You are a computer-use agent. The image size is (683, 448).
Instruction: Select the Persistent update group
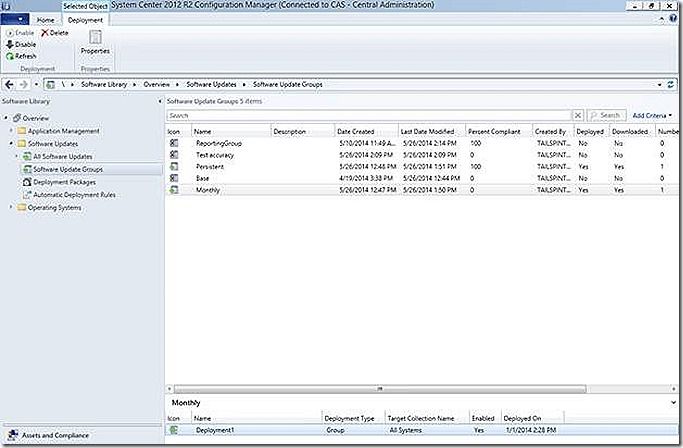pos(422,166)
